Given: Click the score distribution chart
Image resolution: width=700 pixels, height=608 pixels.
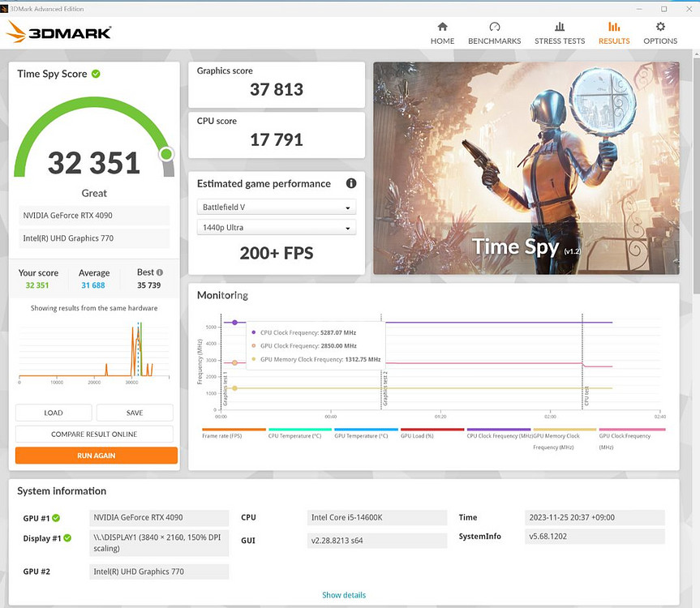Looking at the screenshot, I should coord(94,353).
